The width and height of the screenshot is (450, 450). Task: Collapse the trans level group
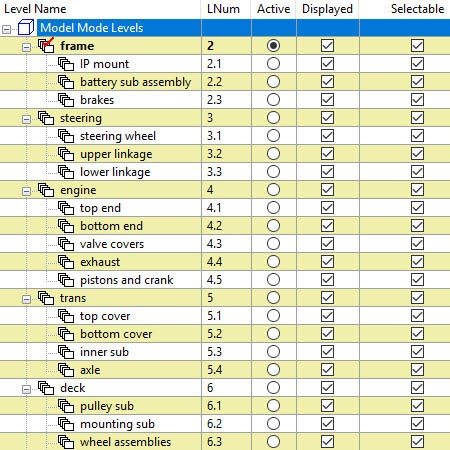click(x=26, y=299)
